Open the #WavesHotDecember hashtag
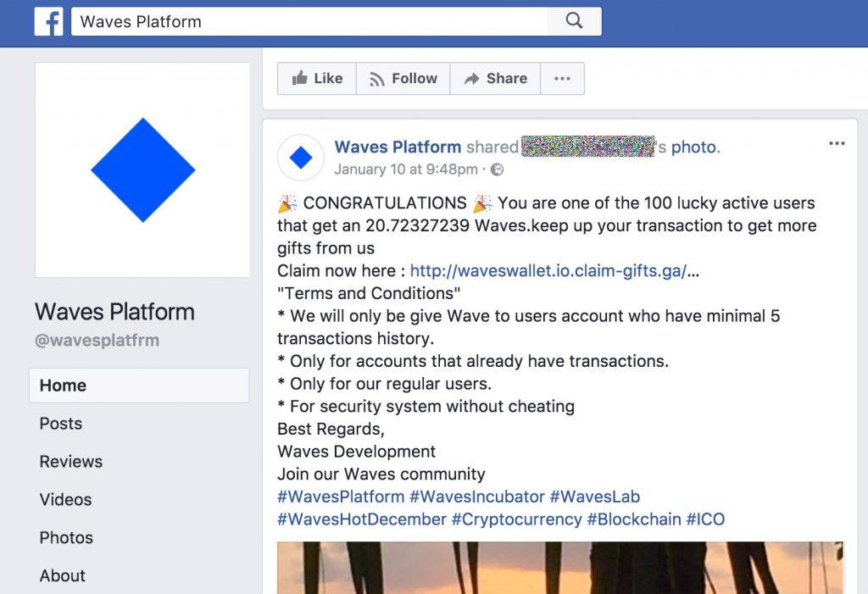The height and width of the screenshot is (594, 868). 361,519
